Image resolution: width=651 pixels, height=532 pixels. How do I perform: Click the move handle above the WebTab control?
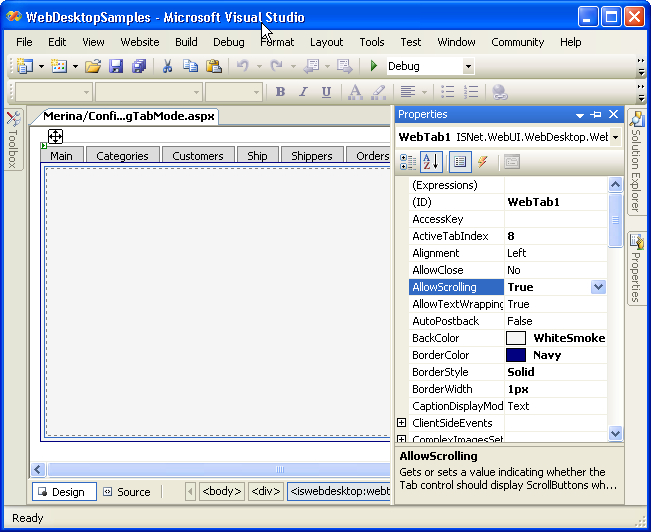tap(56, 136)
